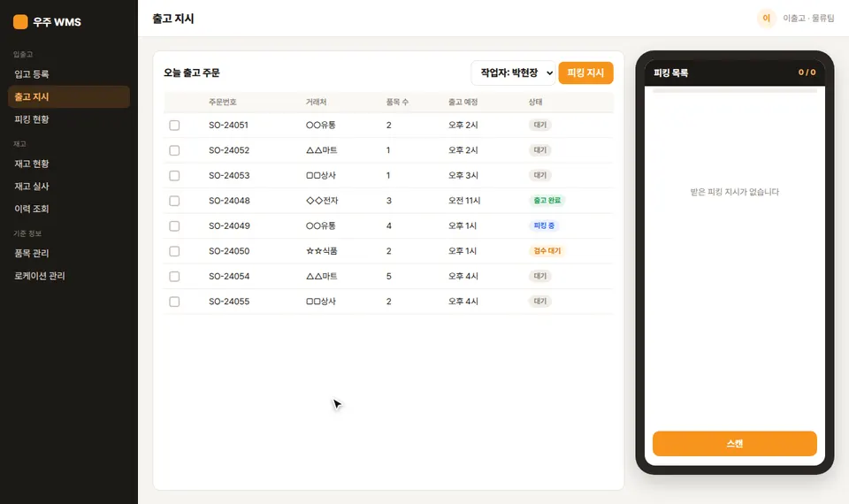This screenshot has width=849, height=504.
Task: Check the SO-24049 row checkbox
Action: point(174,225)
